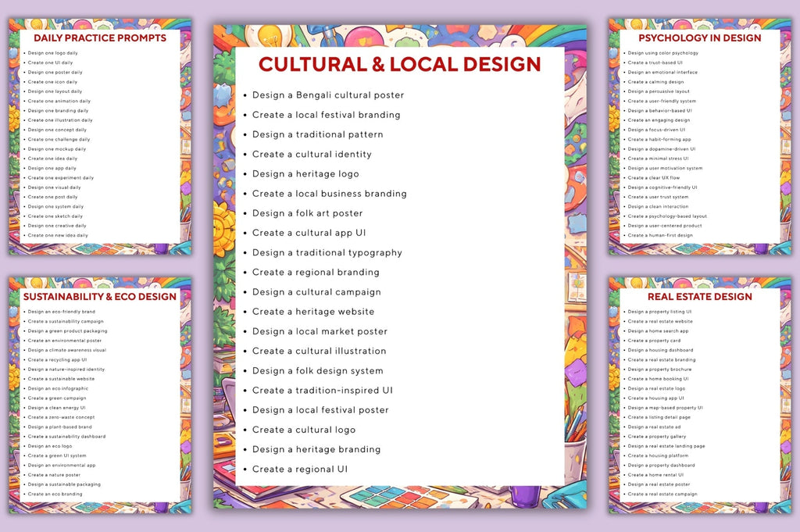Choose 'Create one illustration daily' prompt
This screenshot has height=532, width=800.
coord(60,120)
